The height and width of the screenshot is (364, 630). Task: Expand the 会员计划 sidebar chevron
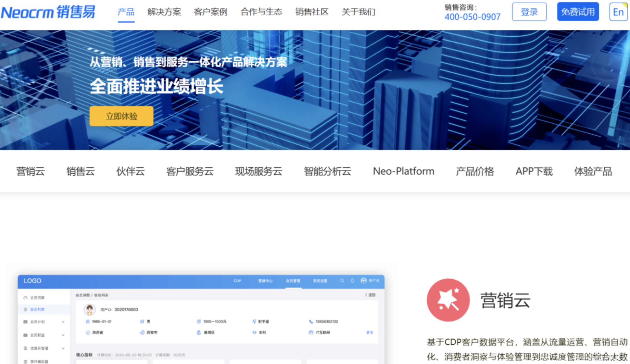[x=63, y=322]
